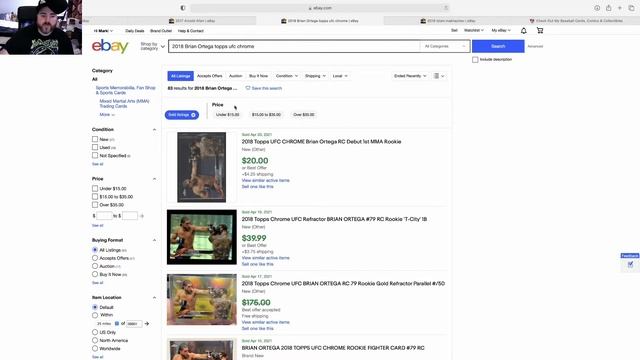Collapse the Price sidebar section

[x=154, y=179]
